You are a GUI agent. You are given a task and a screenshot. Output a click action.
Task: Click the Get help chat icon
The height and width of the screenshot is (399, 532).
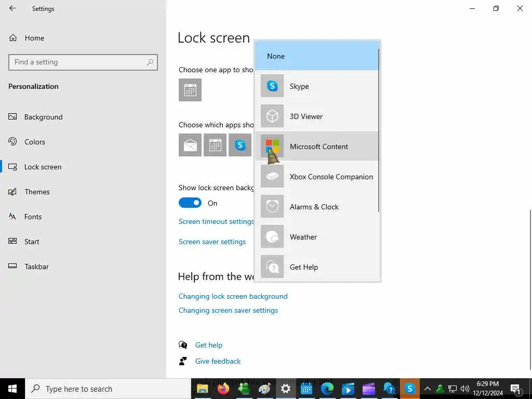tap(183, 345)
